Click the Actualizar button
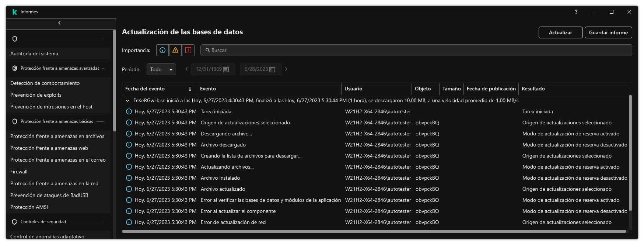 click(560, 32)
